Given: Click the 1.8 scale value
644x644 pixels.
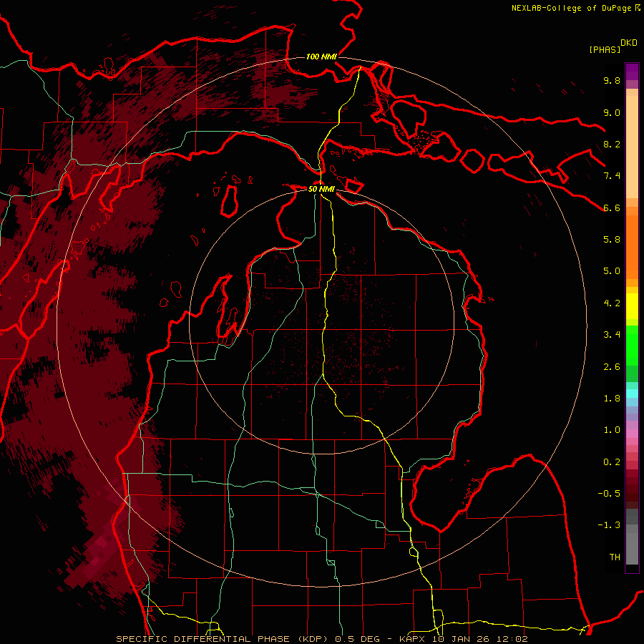Looking at the screenshot, I should coord(612,399).
